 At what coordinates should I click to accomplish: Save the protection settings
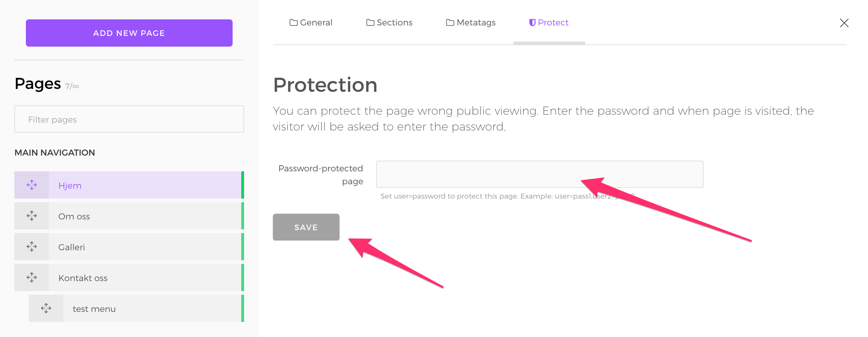(x=306, y=227)
